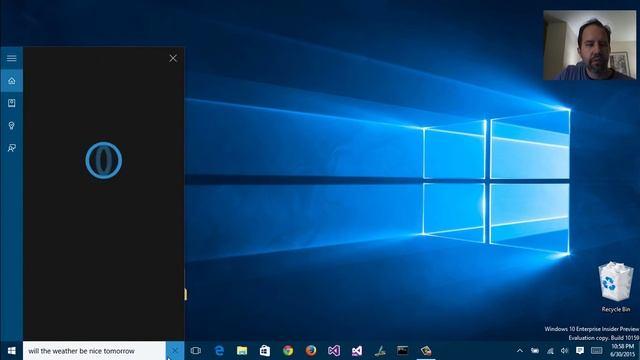Open Action Center notifications icon
The height and width of the screenshot is (360, 640).
[x=580, y=351]
